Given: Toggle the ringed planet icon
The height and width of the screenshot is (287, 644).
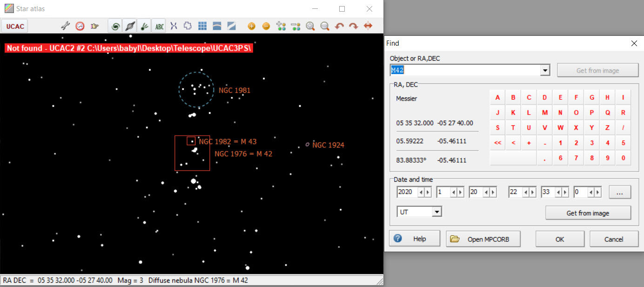Looking at the screenshot, I should (x=130, y=26).
